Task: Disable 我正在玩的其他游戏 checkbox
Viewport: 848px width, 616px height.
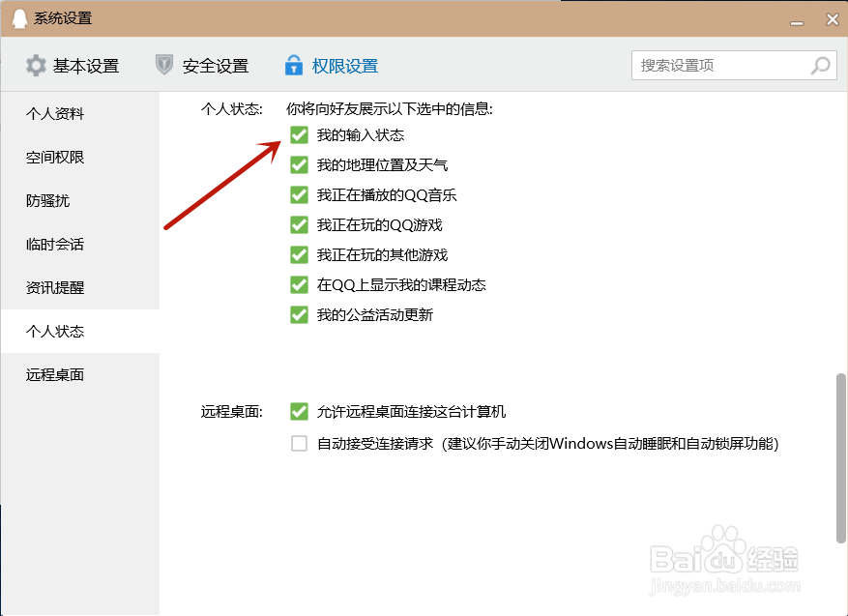Action: pos(299,254)
